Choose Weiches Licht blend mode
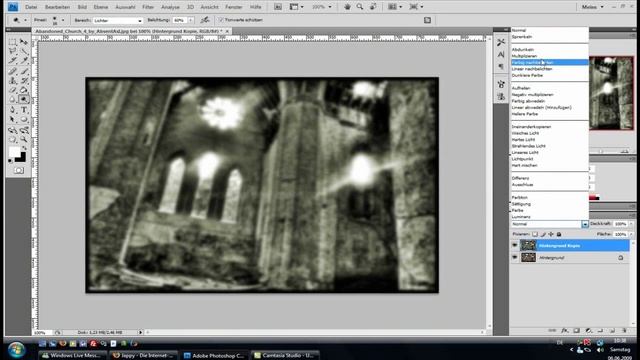This screenshot has width=640, height=360. click(x=549, y=133)
